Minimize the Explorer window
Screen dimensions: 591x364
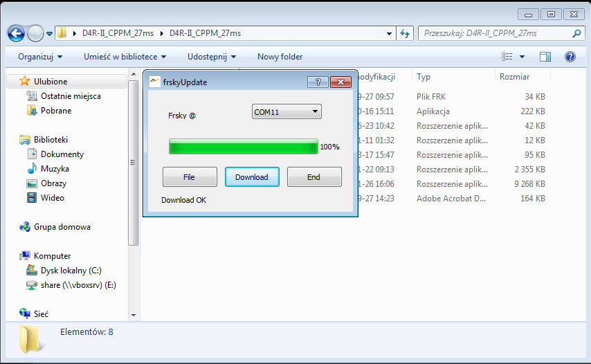(x=529, y=15)
